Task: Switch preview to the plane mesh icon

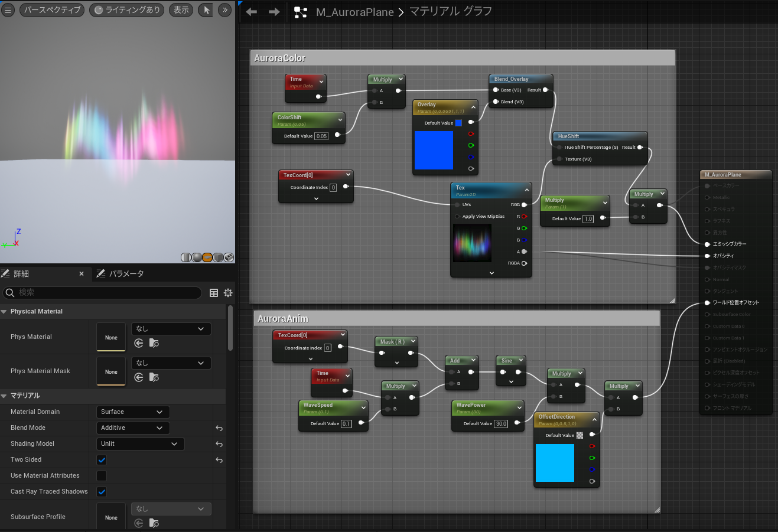Action: coord(207,257)
